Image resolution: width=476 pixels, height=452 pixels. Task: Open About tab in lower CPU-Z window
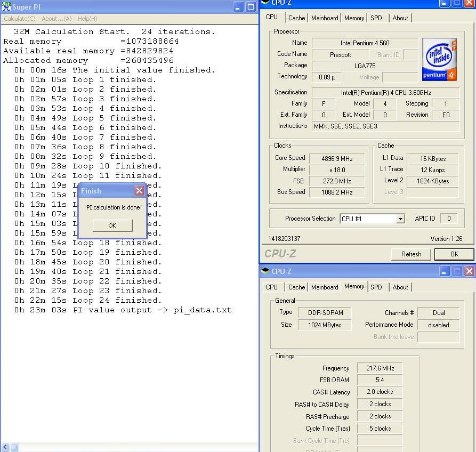pos(400,287)
